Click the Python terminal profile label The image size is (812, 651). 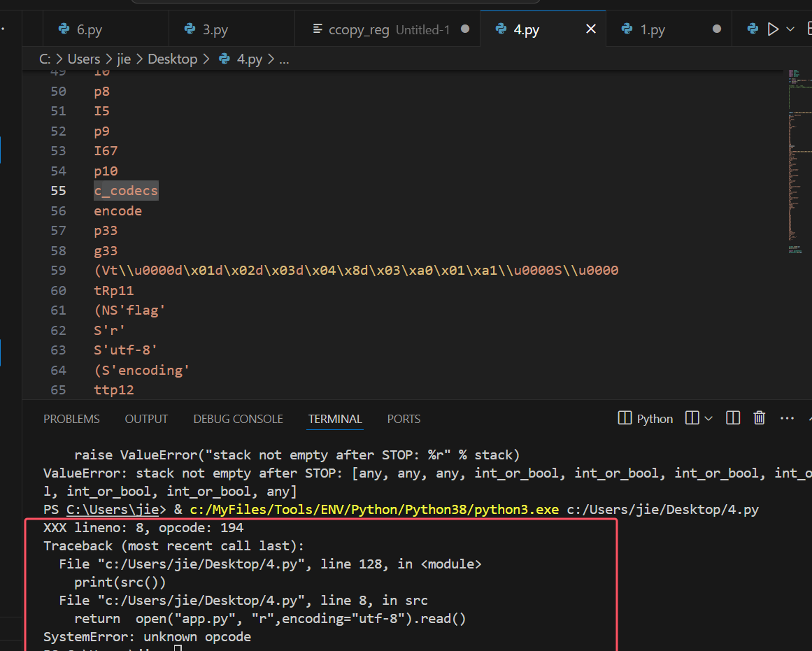(655, 419)
